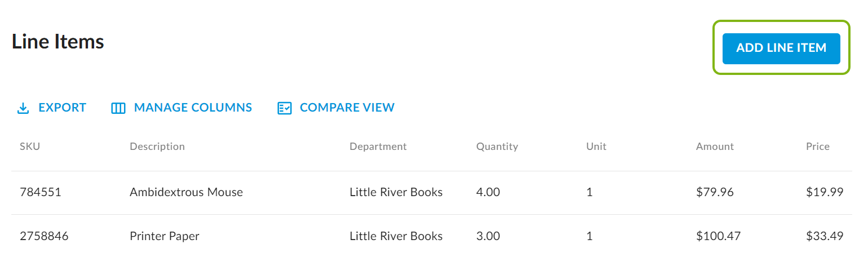868x257 pixels.
Task: Select the Price column header
Action: pos(818,147)
